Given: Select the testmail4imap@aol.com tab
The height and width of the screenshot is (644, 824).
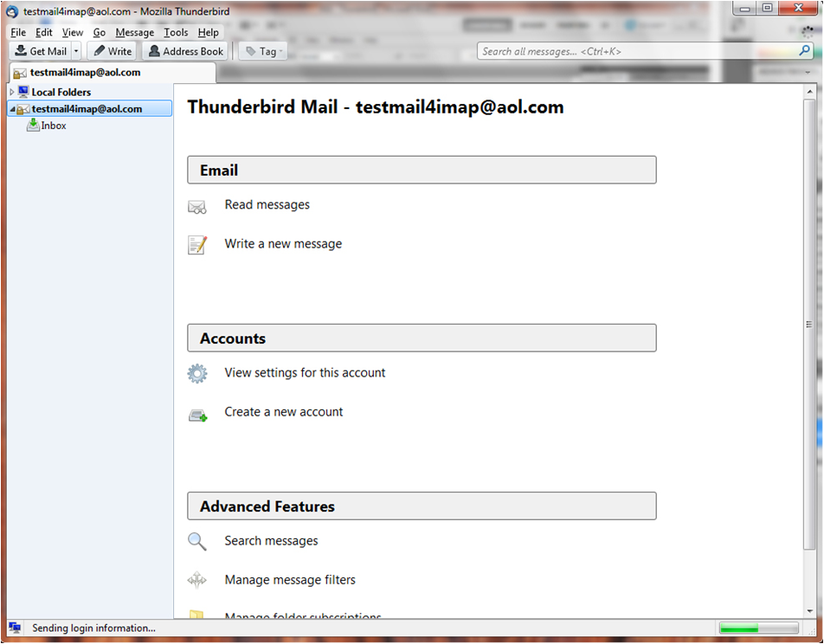Looking at the screenshot, I should (113, 73).
